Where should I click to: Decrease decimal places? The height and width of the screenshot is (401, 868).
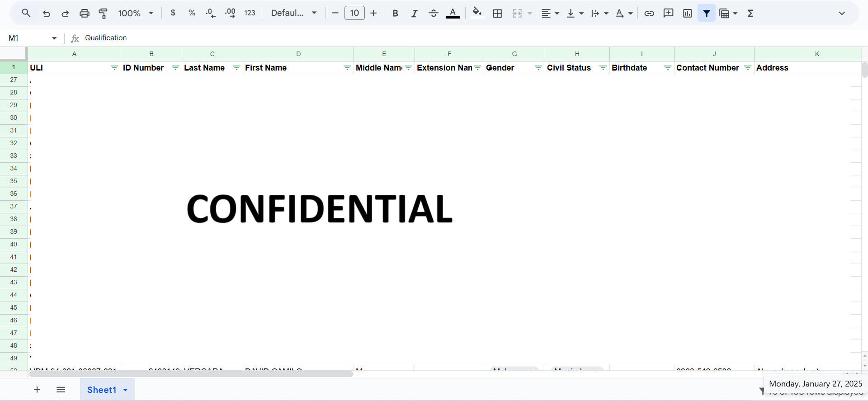point(211,13)
